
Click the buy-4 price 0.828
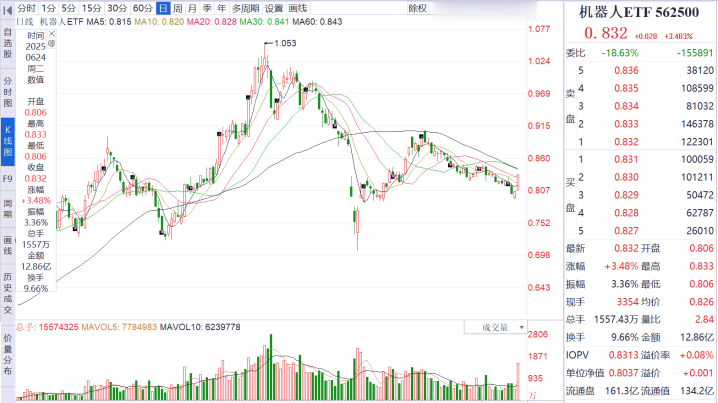pyautogui.click(x=626, y=213)
